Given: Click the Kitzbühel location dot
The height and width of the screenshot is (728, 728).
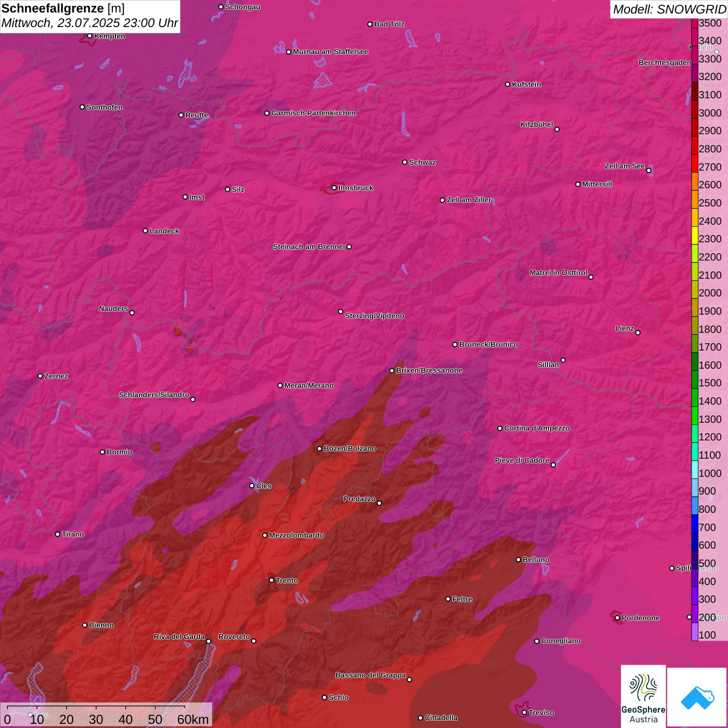Looking at the screenshot, I should coord(557,129).
